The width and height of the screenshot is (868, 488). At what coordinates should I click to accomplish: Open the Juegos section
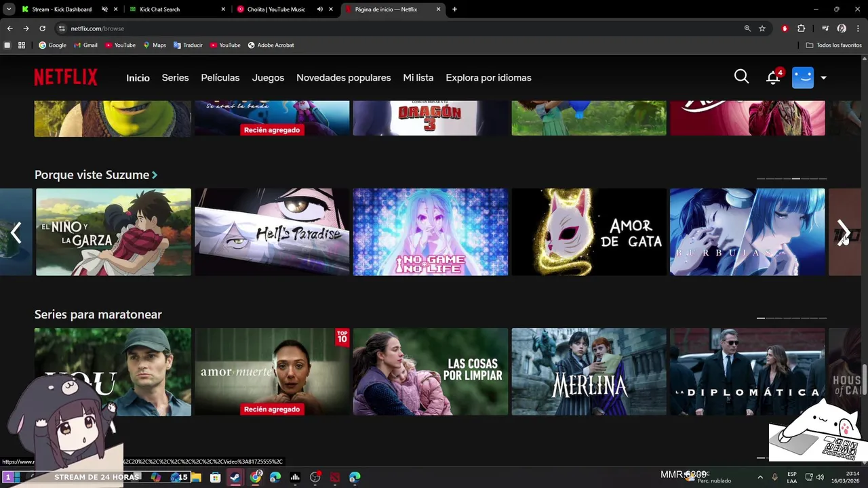pos(268,78)
